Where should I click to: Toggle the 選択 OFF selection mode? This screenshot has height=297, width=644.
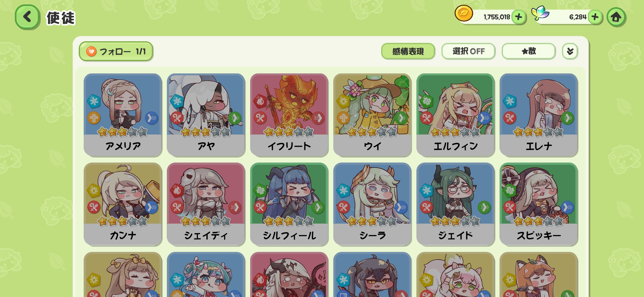click(x=468, y=51)
